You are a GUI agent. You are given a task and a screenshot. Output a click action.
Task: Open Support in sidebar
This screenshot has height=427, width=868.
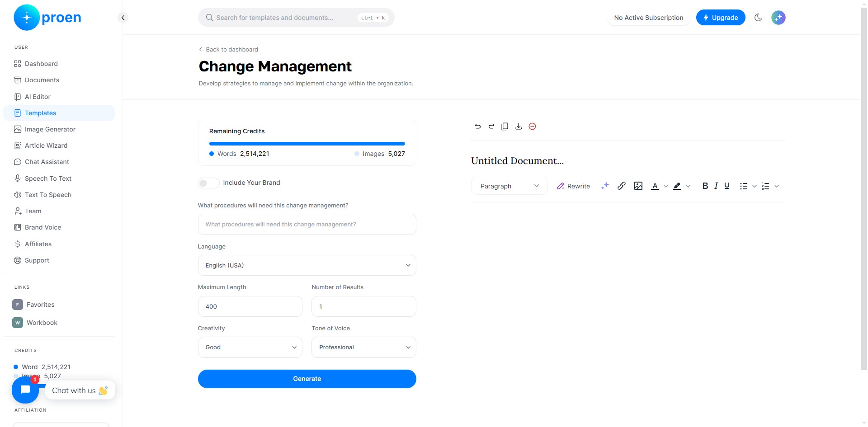pyautogui.click(x=59, y=260)
